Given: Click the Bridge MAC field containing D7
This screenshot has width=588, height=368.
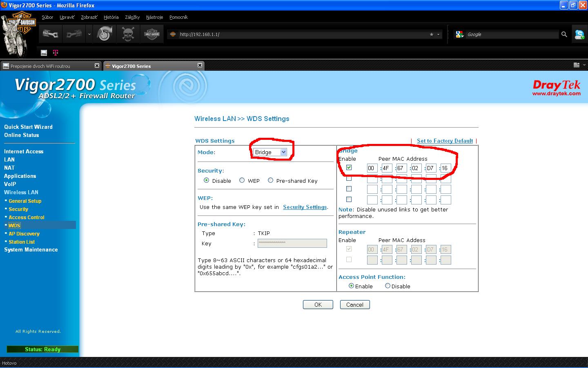Looking at the screenshot, I should [x=431, y=168].
